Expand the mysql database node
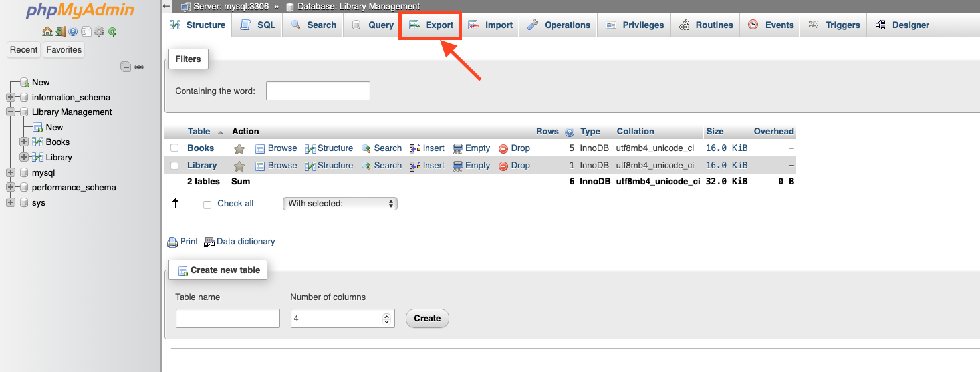This screenshot has height=372, width=980. point(11,172)
